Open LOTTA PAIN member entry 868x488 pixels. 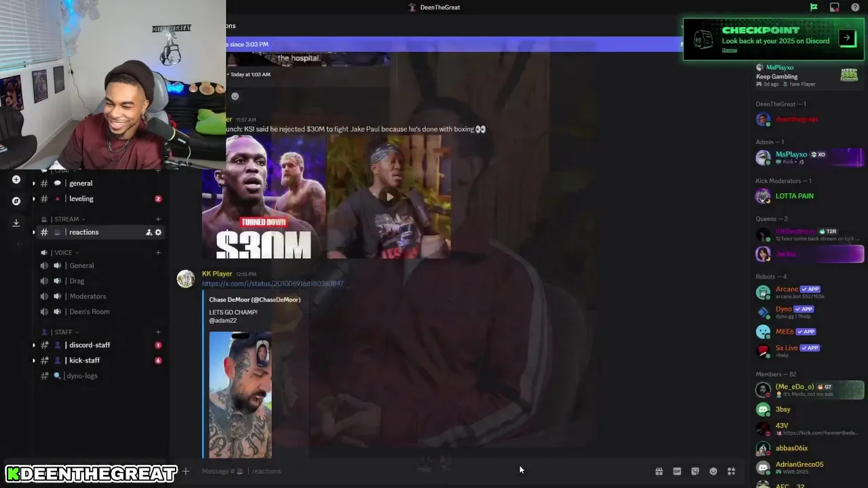pyautogui.click(x=809, y=197)
